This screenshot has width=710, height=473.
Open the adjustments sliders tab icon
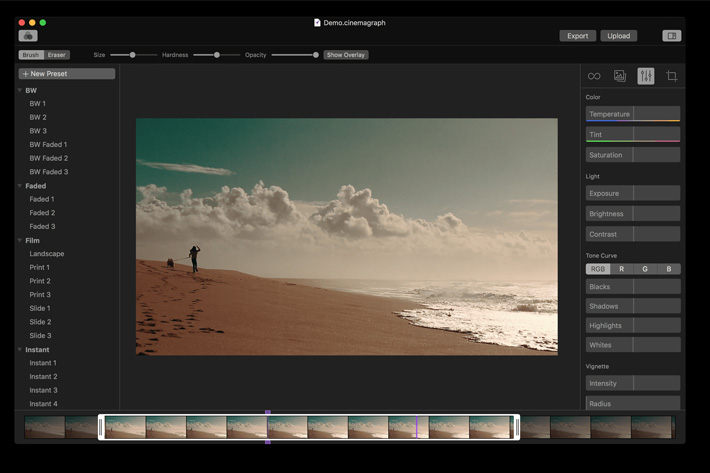(646, 76)
